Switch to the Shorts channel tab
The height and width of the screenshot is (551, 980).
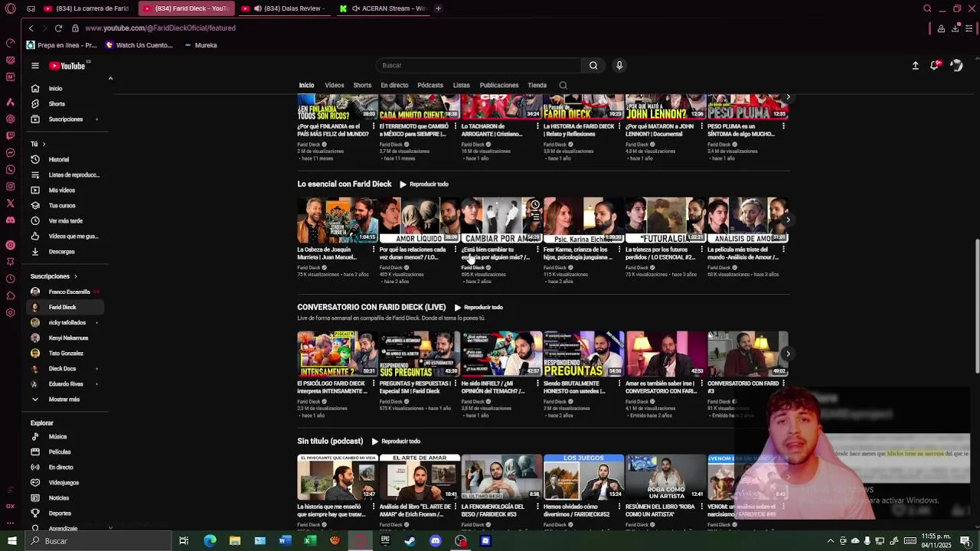(x=362, y=86)
